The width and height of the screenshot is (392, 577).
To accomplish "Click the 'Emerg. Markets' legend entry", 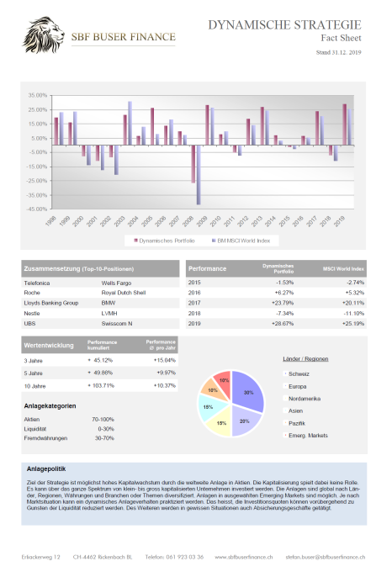I will 308,436.
